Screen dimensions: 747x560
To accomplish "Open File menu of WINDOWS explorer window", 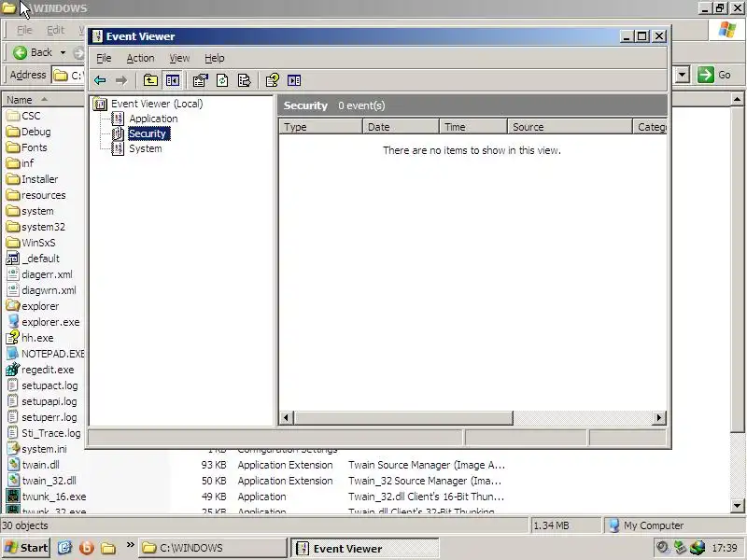I will click(24, 30).
